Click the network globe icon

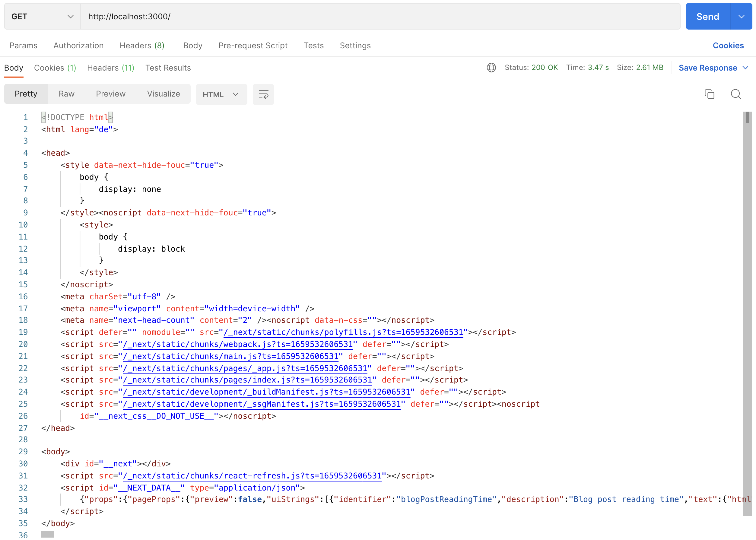click(x=491, y=68)
